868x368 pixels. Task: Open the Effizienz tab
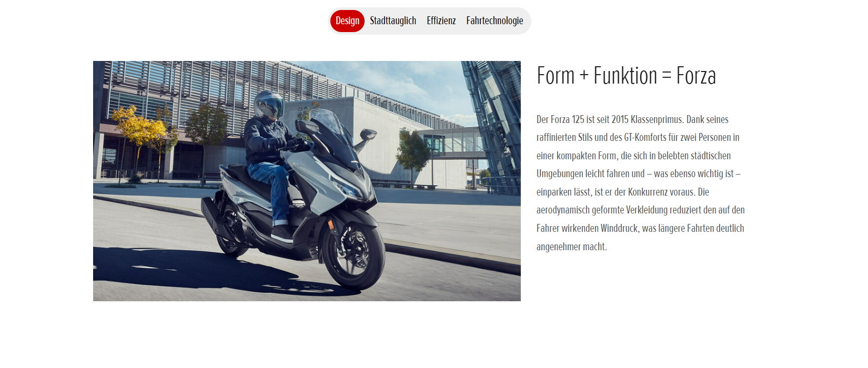tap(441, 21)
